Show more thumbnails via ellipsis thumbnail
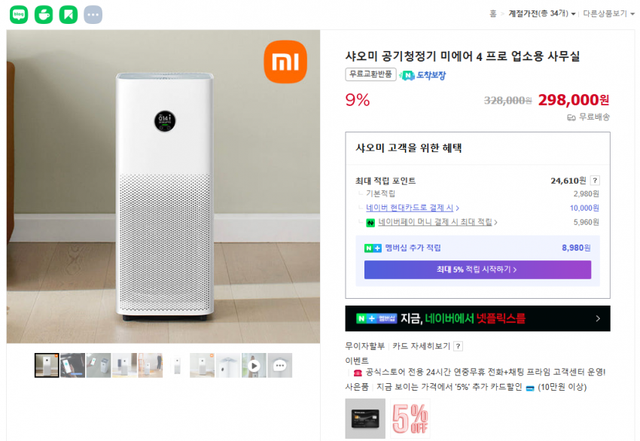640x441 pixels. (280, 366)
